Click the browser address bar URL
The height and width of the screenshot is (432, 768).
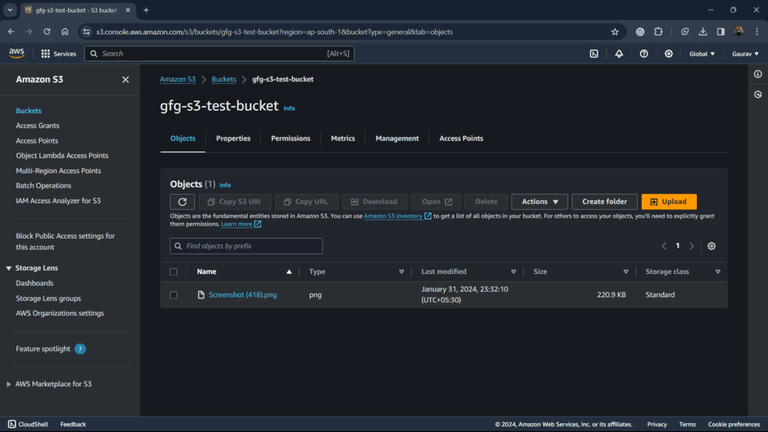pos(274,32)
